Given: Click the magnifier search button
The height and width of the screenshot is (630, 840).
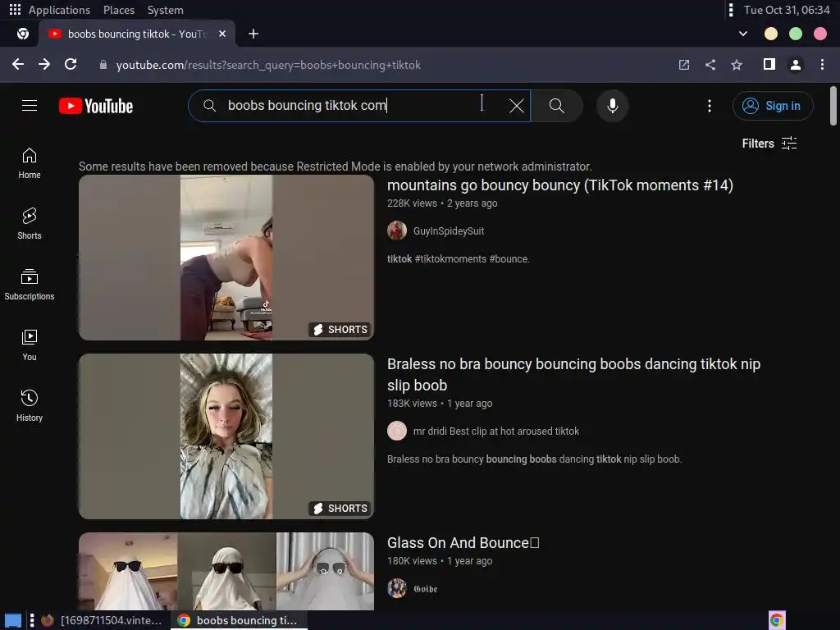Looking at the screenshot, I should point(557,106).
